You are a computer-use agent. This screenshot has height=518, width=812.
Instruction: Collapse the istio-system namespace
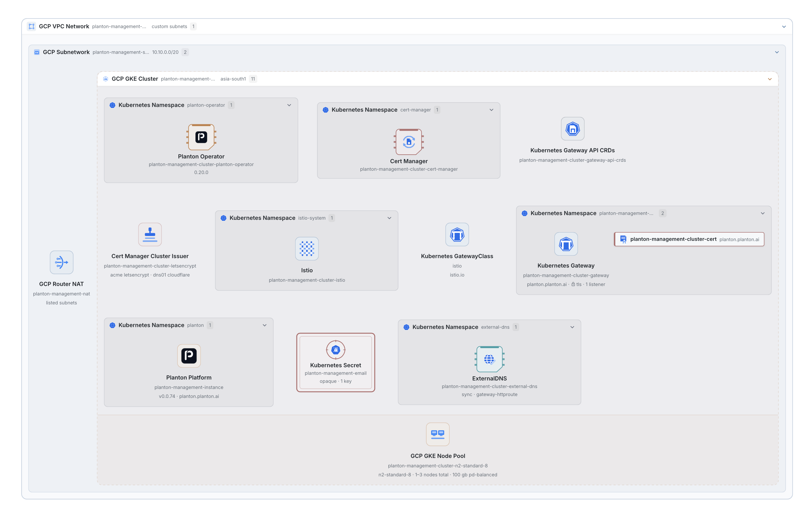pyautogui.click(x=389, y=218)
